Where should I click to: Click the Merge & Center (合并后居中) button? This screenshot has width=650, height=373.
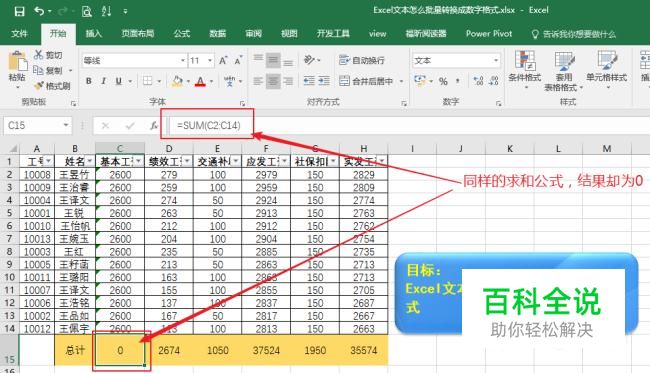[366, 81]
